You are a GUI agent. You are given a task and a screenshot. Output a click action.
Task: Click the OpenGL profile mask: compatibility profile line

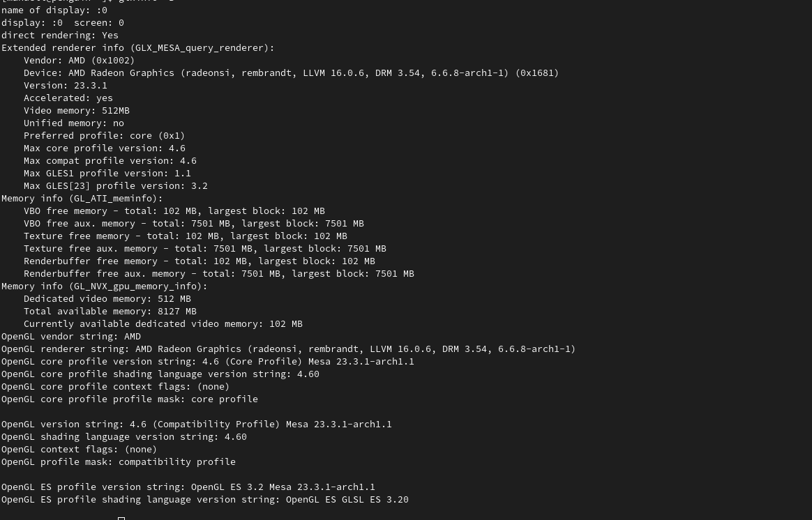coord(119,461)
